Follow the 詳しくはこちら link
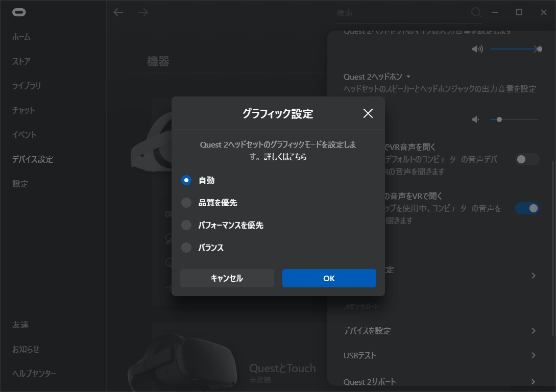 tap(285, 157)
